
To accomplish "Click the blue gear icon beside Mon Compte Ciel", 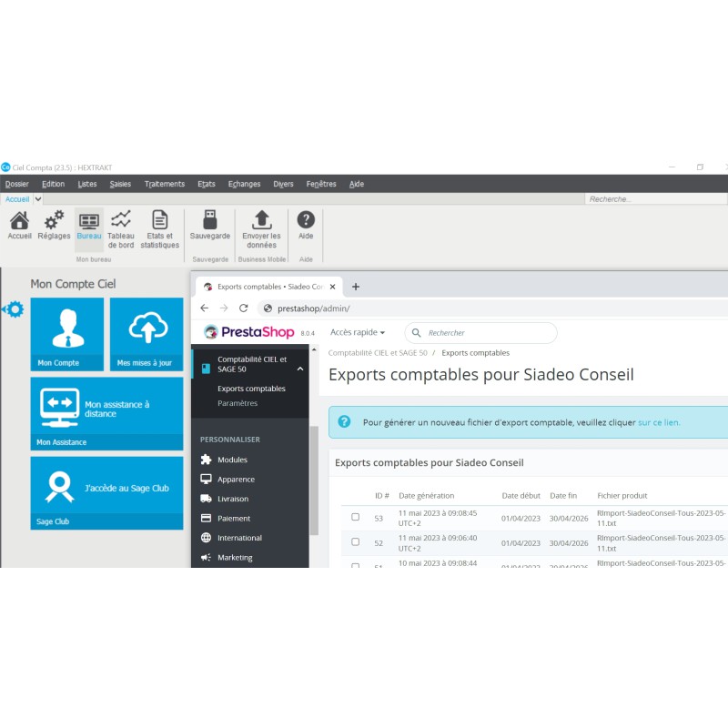I will [15, 309].
